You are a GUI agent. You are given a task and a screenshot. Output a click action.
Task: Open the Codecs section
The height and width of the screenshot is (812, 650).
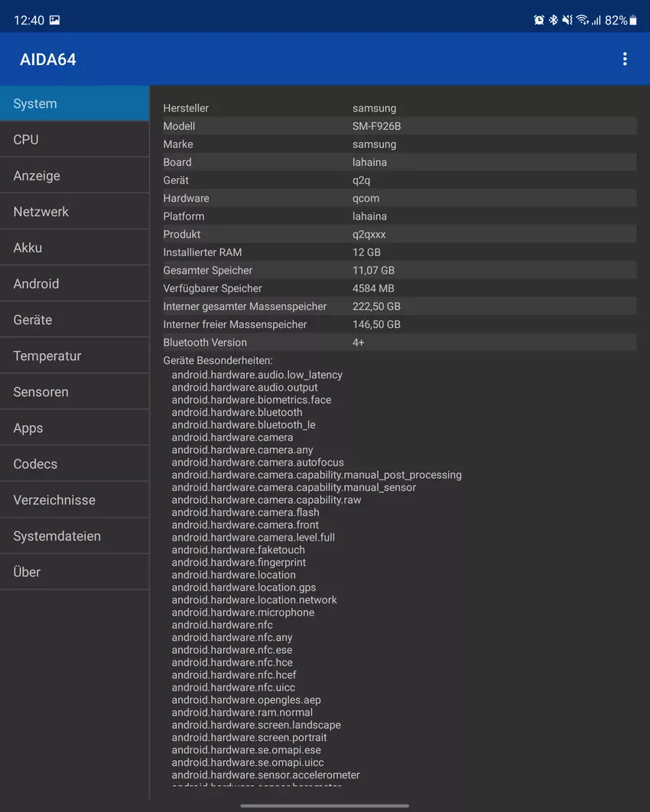click(74, 464)
